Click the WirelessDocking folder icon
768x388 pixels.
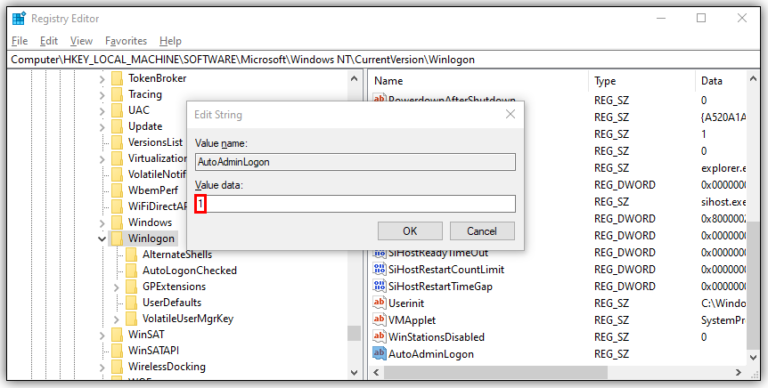tap(117, 367)
